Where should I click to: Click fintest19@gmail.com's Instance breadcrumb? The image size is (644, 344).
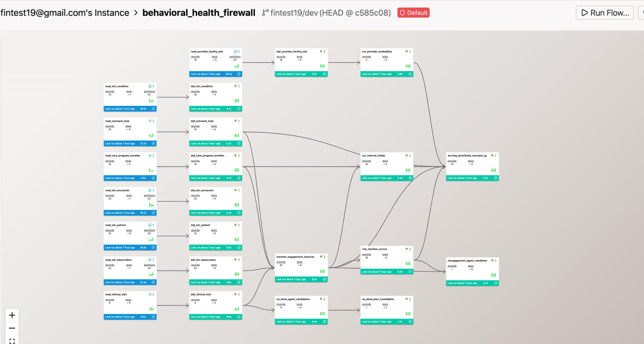[65, 13]
